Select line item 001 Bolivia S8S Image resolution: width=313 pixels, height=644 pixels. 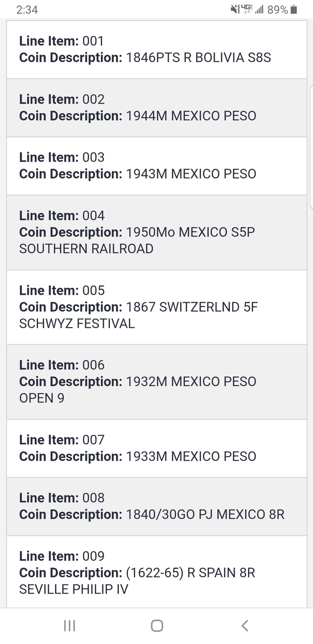tap(156, 50)
